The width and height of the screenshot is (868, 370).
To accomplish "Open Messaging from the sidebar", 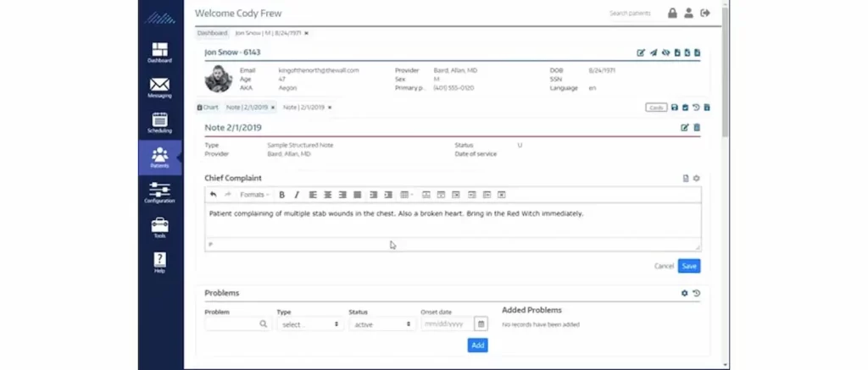I will [x=159, y=88].
